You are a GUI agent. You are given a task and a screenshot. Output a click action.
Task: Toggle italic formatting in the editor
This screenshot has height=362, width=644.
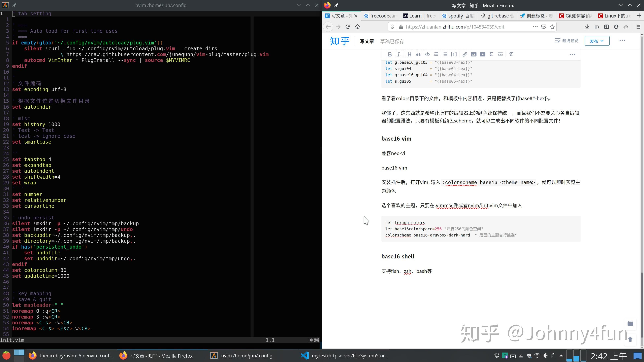pyautogui.click(x=398, y=54)
